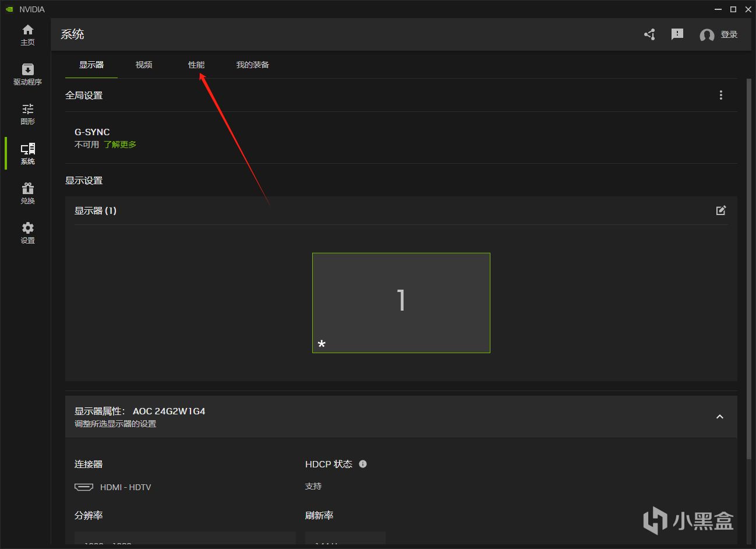Click the 支持 HDCP status value
Screen dimensions: 756x549
[x=313, y=486]
